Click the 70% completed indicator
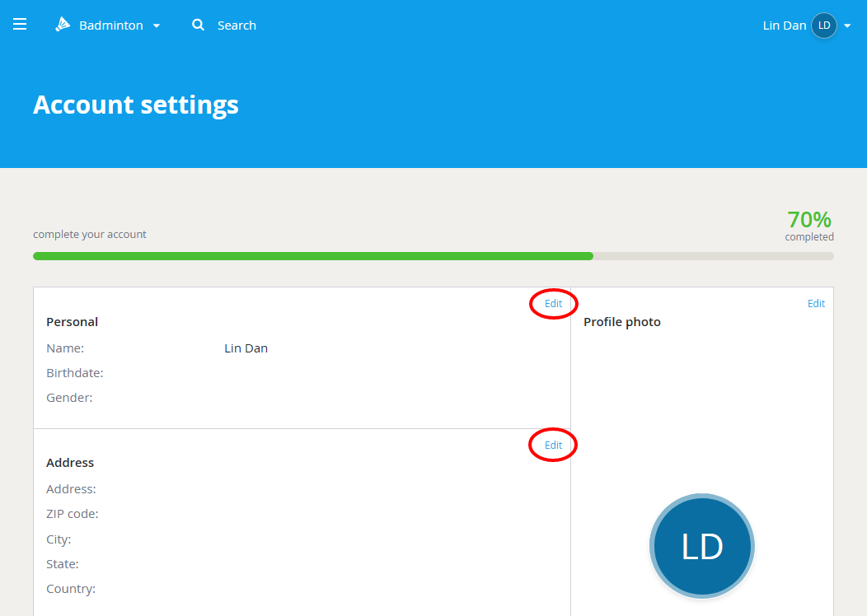The image size is (867, 616). click(808, 221)
